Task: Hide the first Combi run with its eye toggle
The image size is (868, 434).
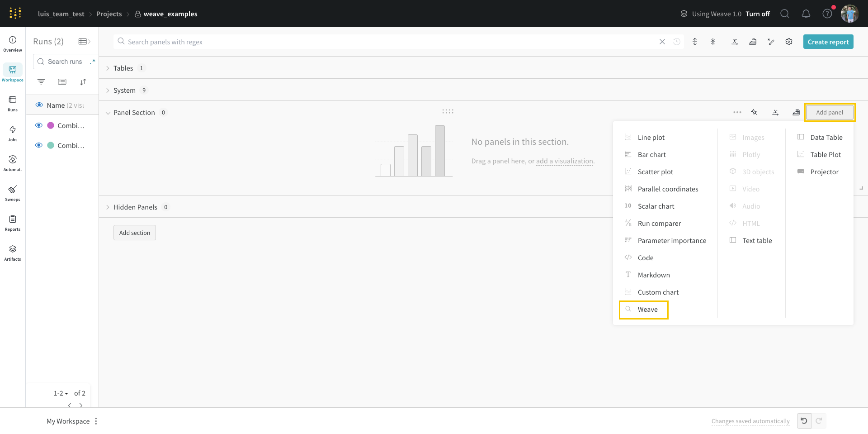Action: click(38, 125)
